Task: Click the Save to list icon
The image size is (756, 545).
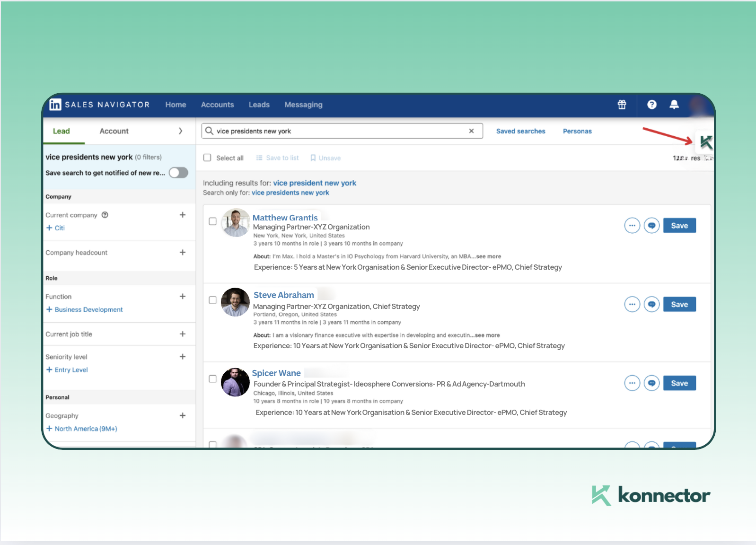Action: pyautogui.click(x=259, y=158)
